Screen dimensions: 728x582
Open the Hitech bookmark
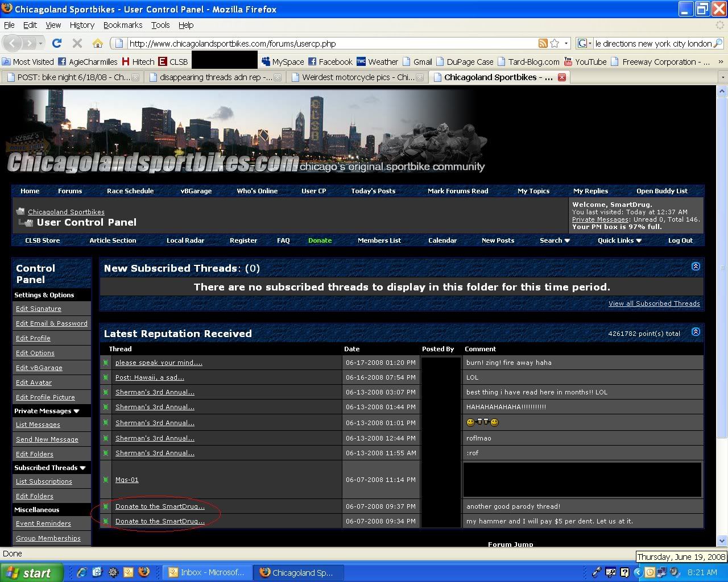pyautogui.click(x=138, y=61)
